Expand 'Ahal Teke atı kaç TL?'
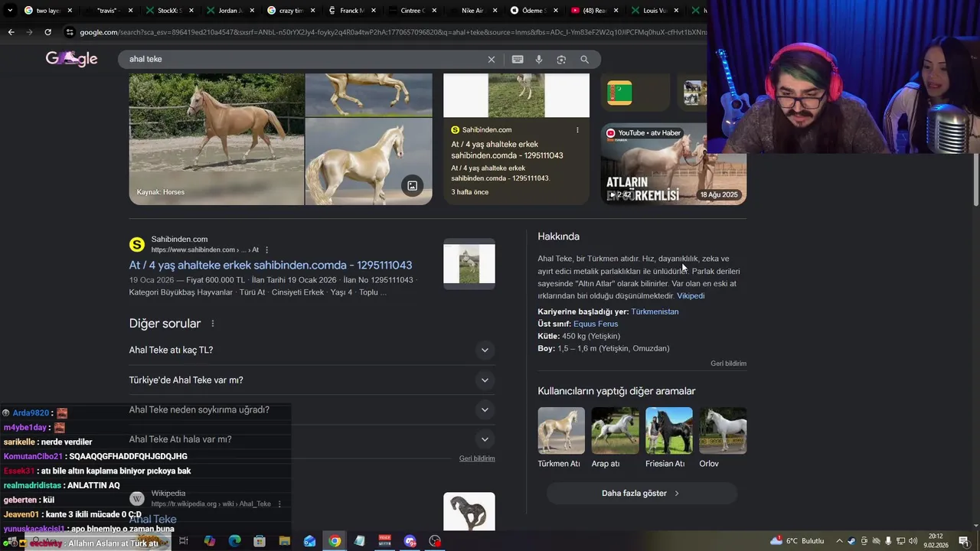 tap(312, 350)
